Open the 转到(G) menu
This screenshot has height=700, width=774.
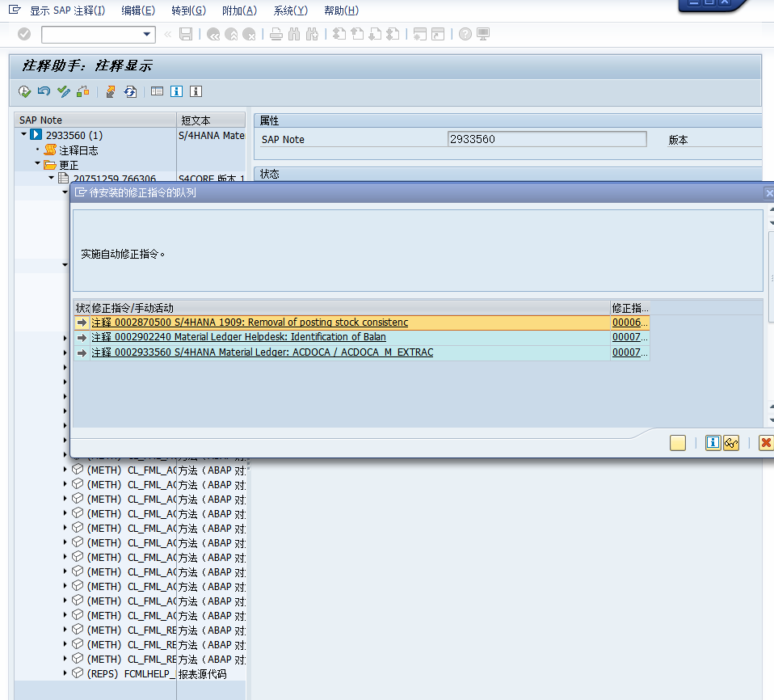tap(188, 11)
